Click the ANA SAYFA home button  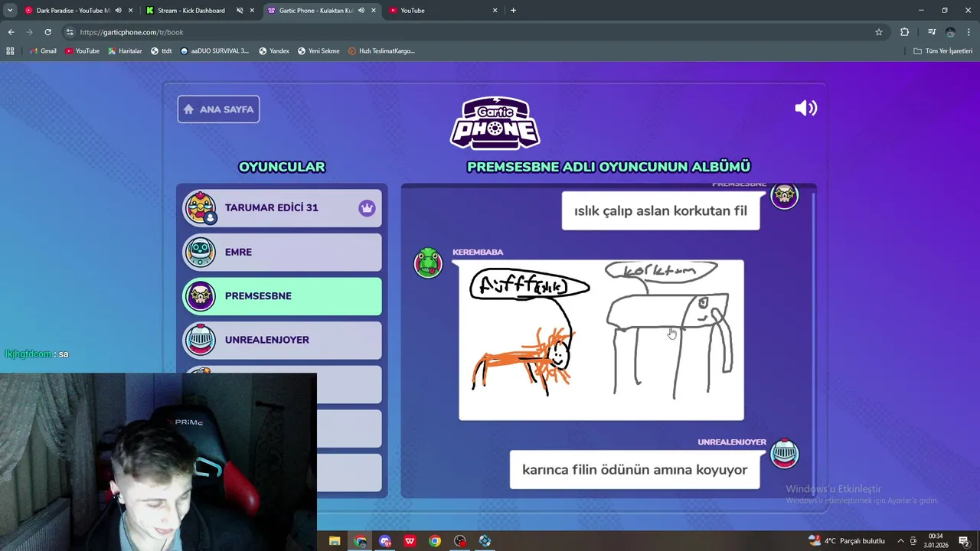click(218, 109)
